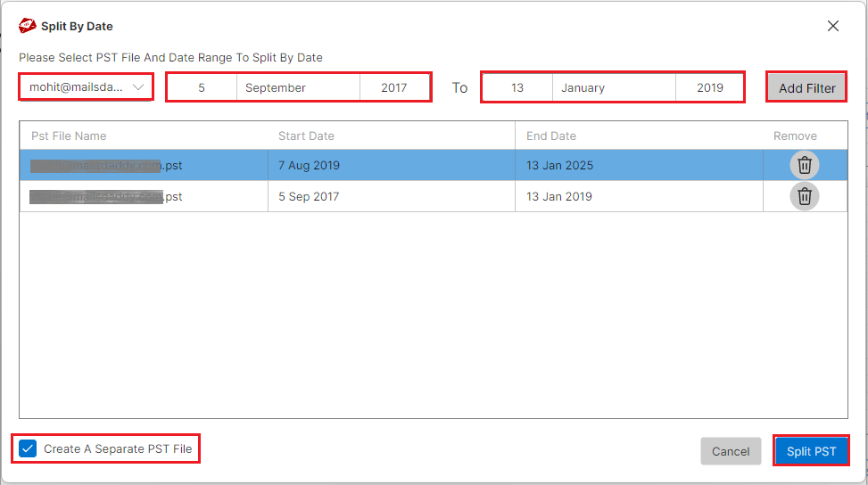Close the Split By Date dialog
The image size is (868, 485).
pos(832,26)
